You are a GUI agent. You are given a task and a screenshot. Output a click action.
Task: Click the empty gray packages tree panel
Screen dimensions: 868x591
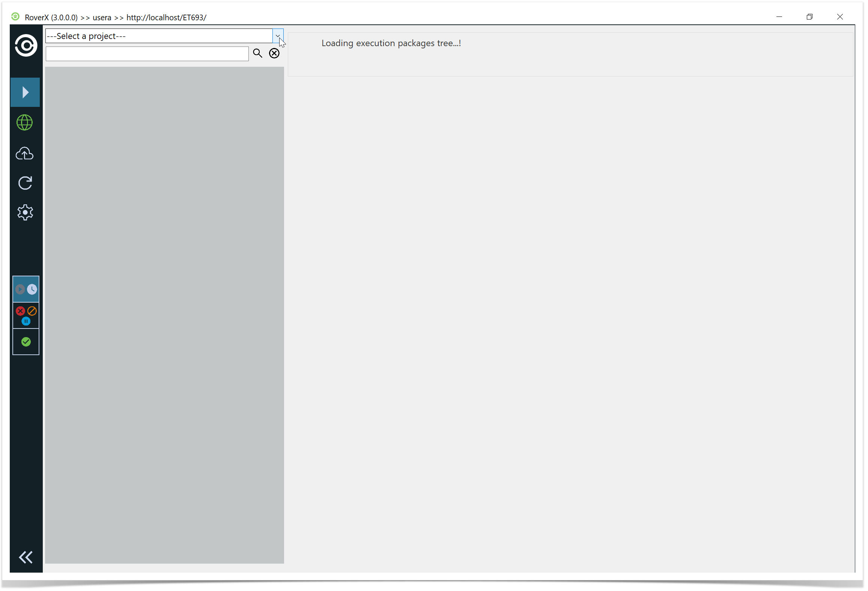pyautogui.click(x=164, y=315)
